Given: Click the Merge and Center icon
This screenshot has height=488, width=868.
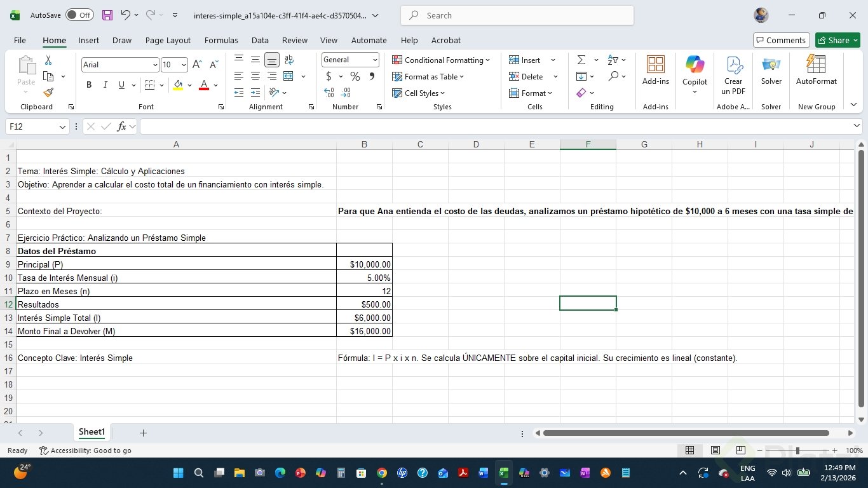Looking at the screenshot, I should point(288,76).
